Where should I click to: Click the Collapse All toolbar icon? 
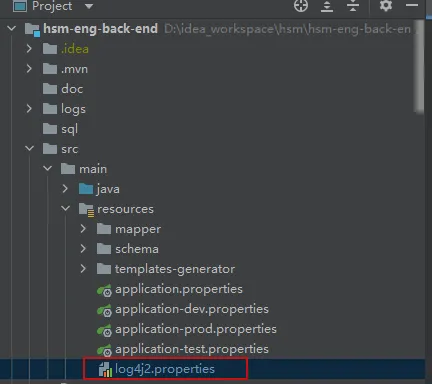click(x=353, y=6)
